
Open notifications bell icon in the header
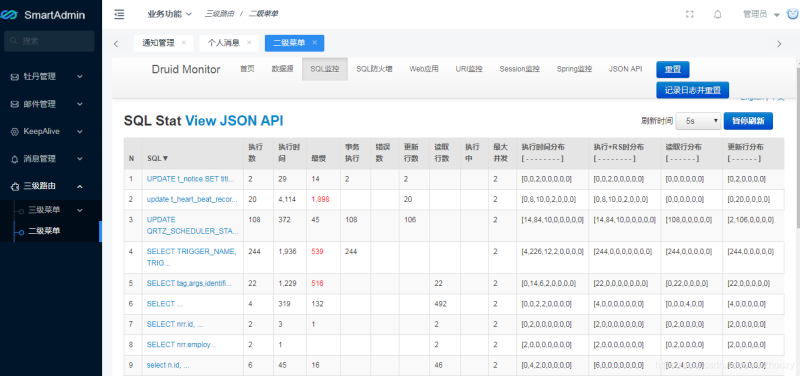pyautogui.click(x=717, y=14)
